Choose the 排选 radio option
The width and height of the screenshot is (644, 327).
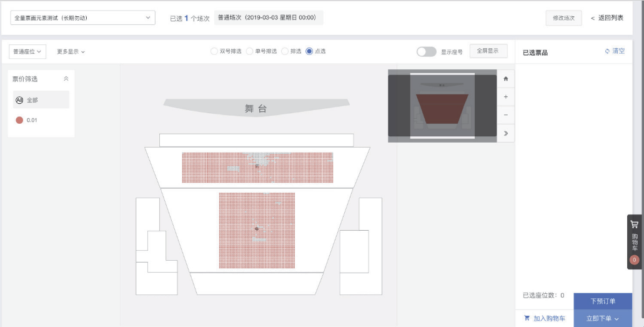pos(285,51)
